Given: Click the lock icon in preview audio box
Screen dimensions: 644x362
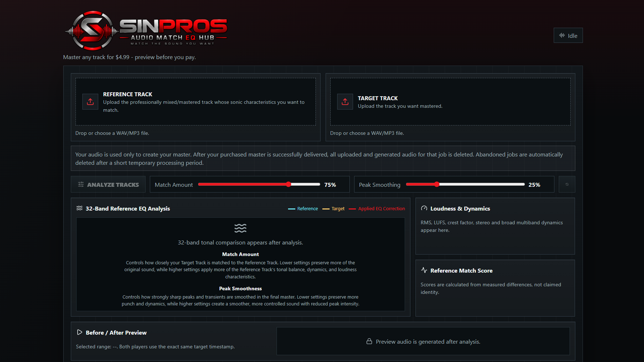Looking at the screenshot, I should click(x=369, y=341).
